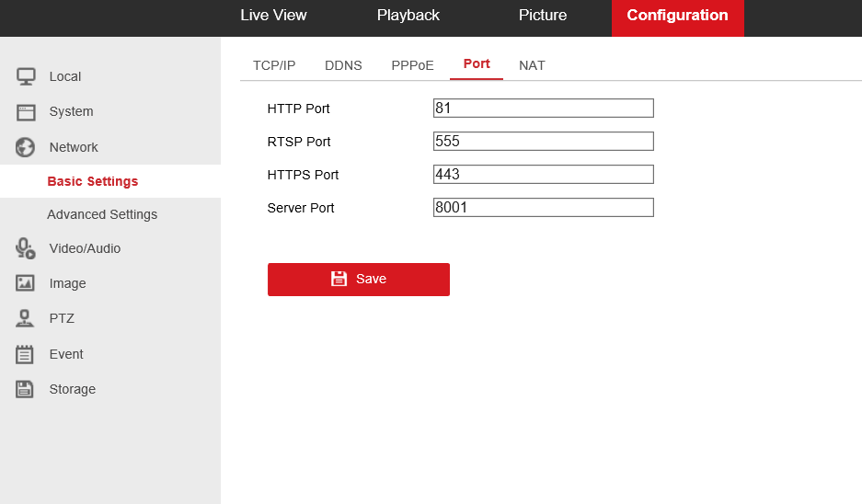Focus the RTSP Port text box
The width and height of the screenshot is (862, 504).
tap(543, 142)
